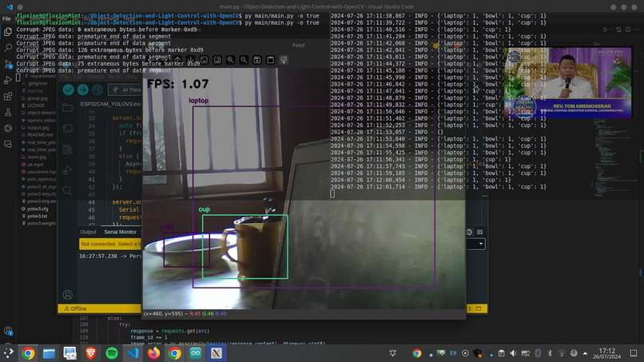
Task: Open the Arduino sidebar Debug icon
Action: point(68,169)
